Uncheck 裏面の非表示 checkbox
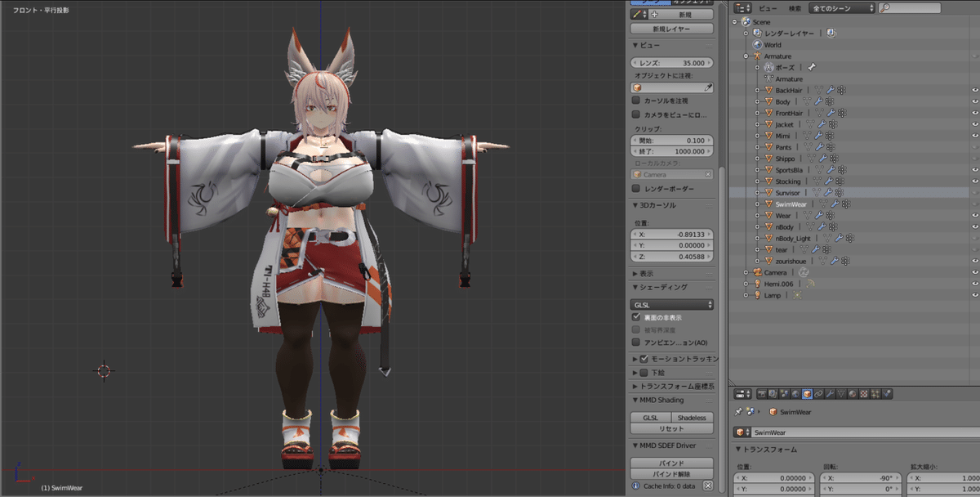The height and width of the screenshot is (497, 980). click(x=636, y=317)
